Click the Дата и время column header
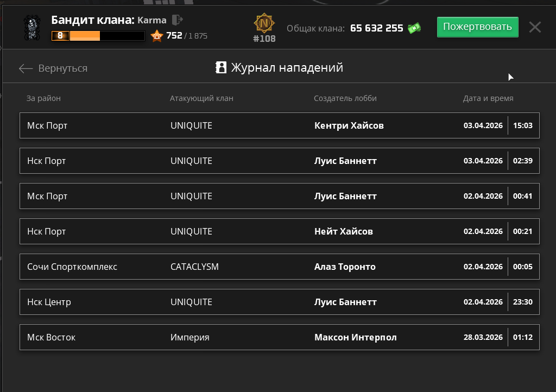Image resolution: width=556 pixels, height=392 pixels. point(488,98)
